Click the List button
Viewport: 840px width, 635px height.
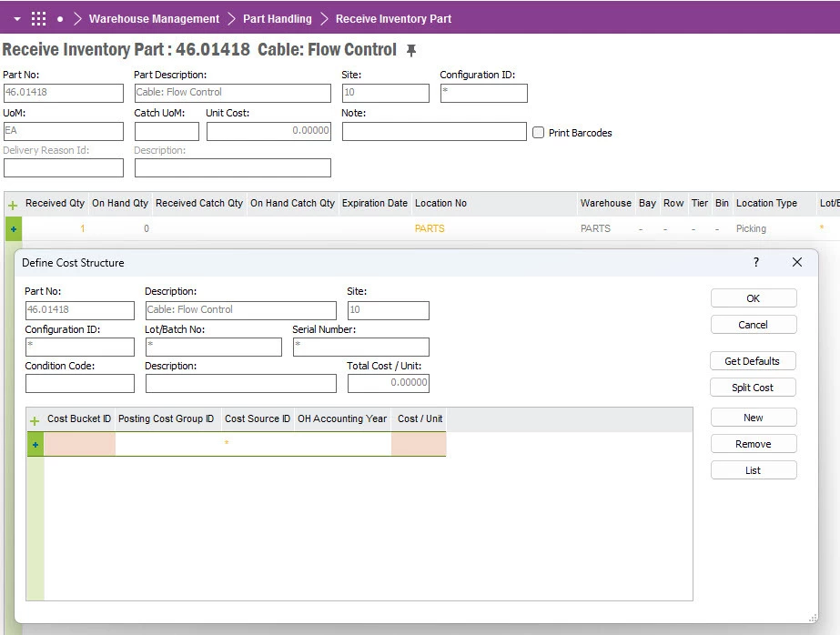(x=754, y=470)
